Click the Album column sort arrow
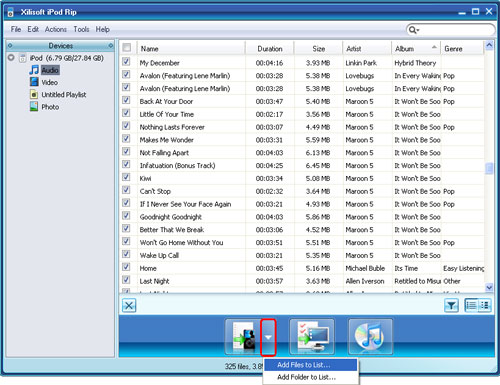The height and width of the screenshot is (385, 500). (434, 47)
